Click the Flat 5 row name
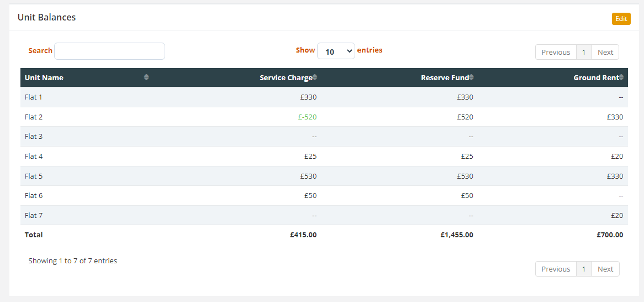 [34, 176]
